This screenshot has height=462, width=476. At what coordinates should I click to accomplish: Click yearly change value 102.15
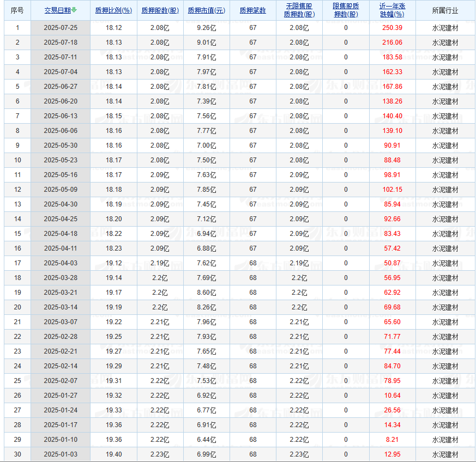point(392,190)
